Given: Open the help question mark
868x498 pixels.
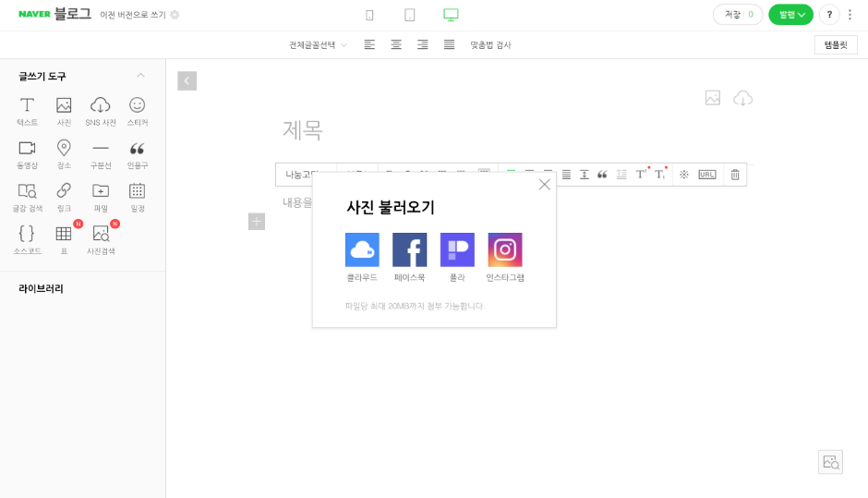Looking at the screenshot, I should click(829, 15).
